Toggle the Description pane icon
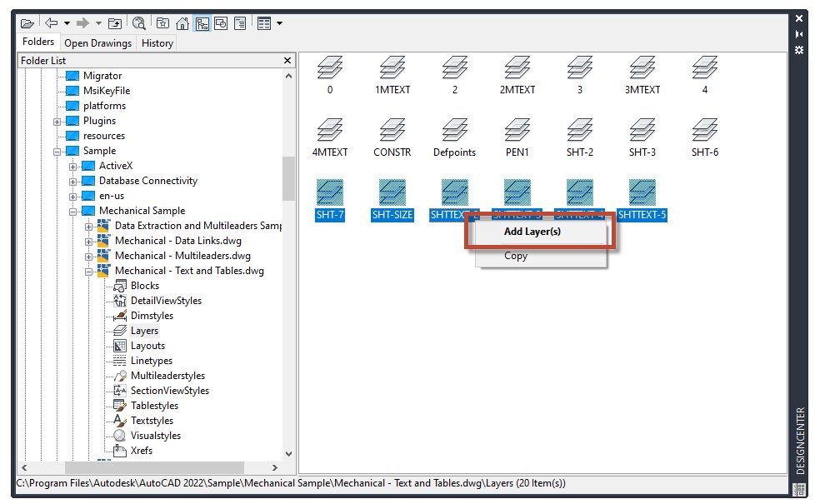 240,23
